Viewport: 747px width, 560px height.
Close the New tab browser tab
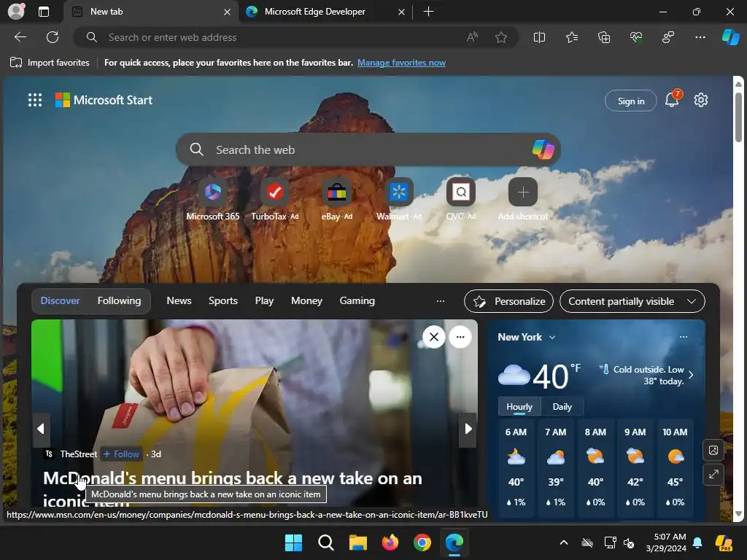pyautogui.click(x=228, y=12)
